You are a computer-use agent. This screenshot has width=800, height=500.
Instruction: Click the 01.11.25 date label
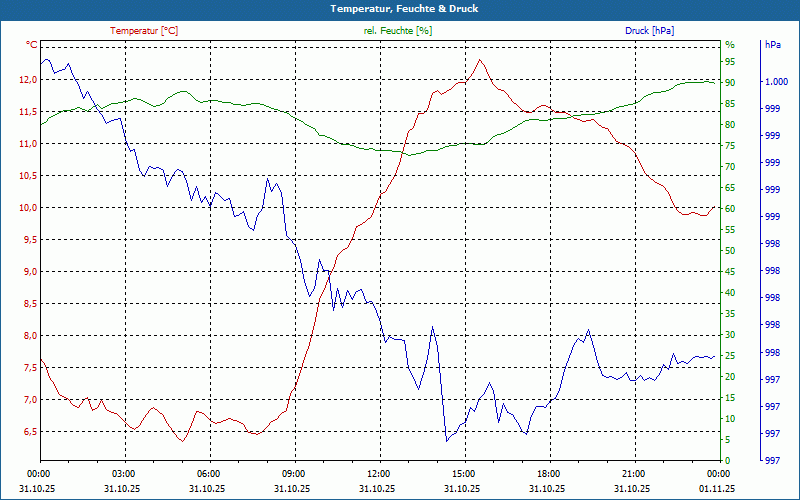coord(717,488)
